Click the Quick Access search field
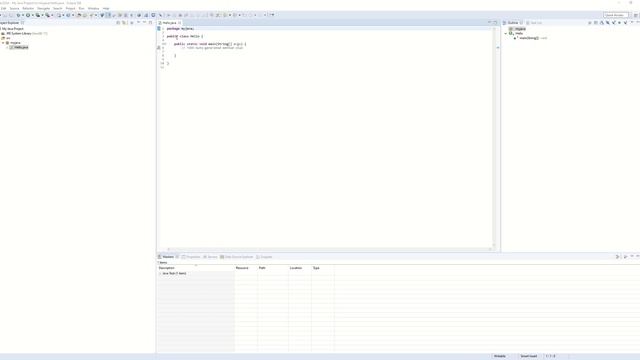The image size is (640, 360). (616, 15)
